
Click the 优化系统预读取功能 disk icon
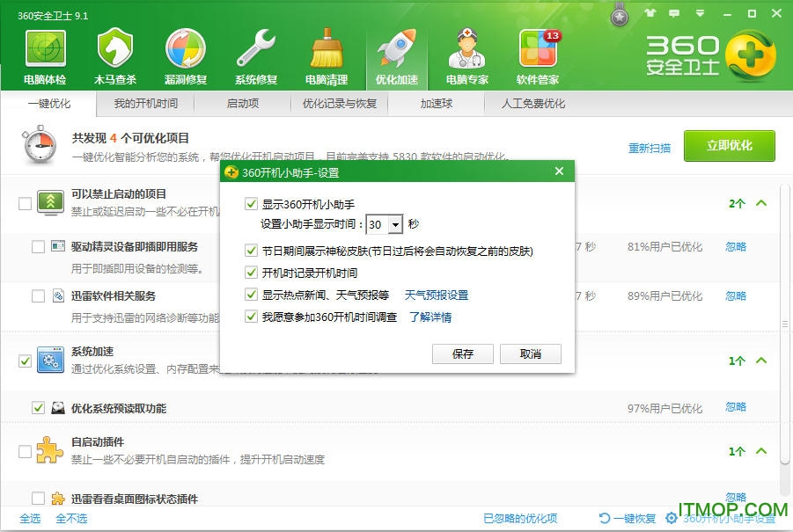click(58, 408)
